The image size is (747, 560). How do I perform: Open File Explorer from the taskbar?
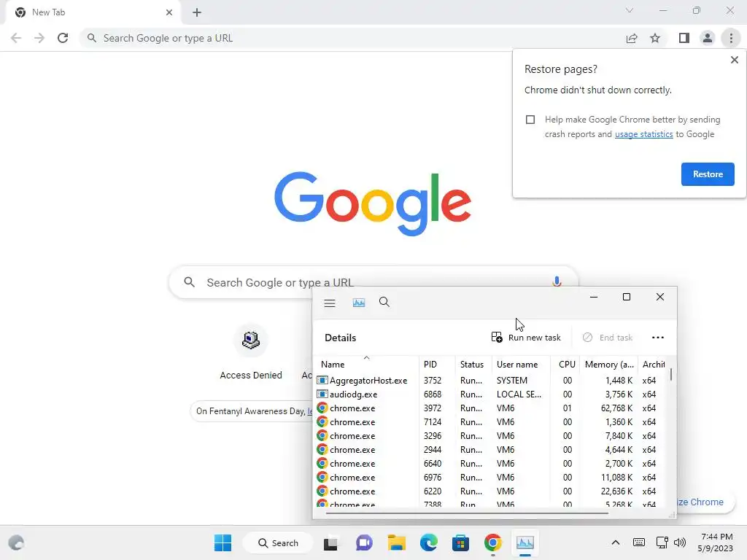tap(396, 542)
